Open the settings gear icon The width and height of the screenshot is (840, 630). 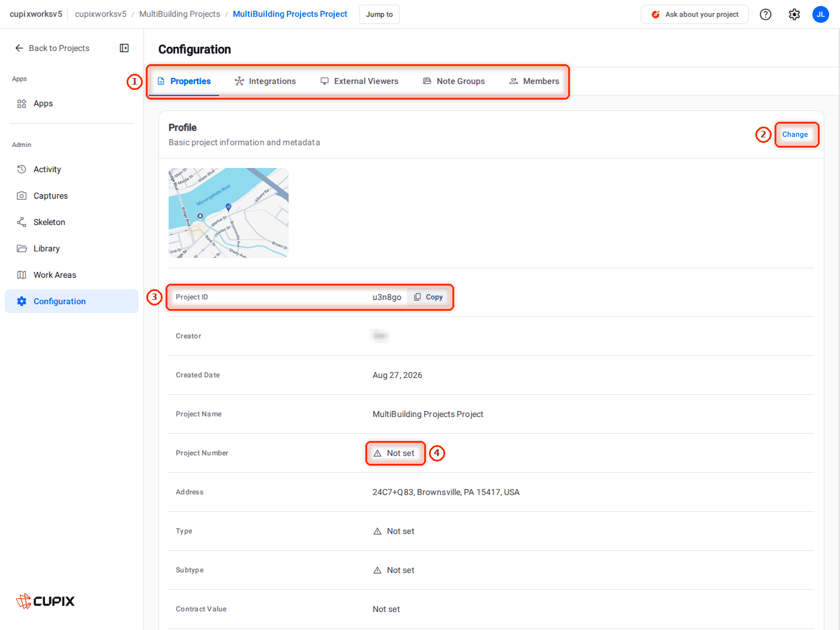[794, 14]
